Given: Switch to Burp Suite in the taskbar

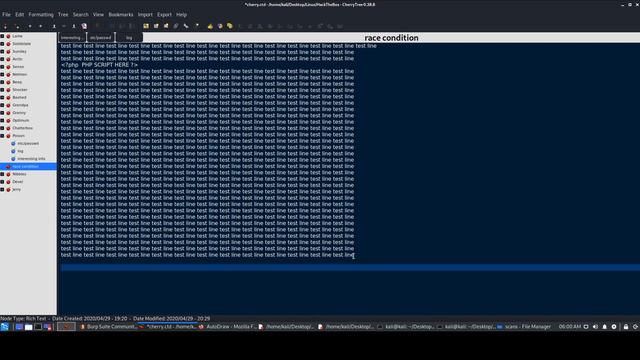Looking at the screenshot, I should [x=108, y=327].
